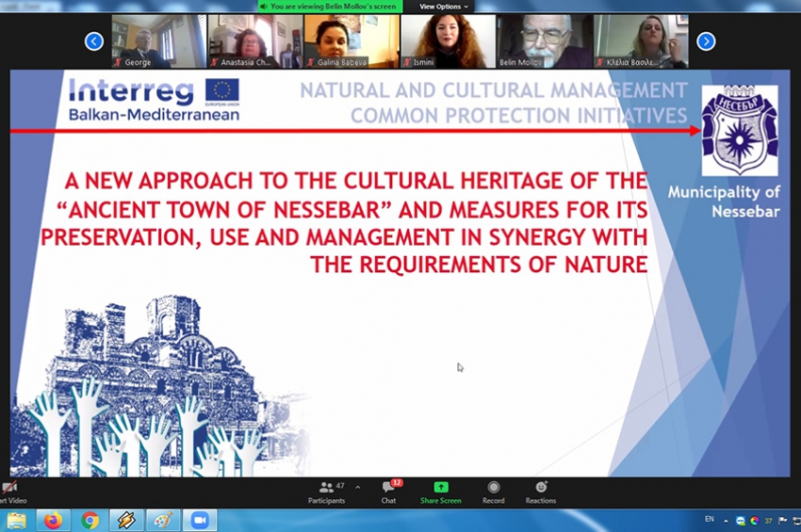Image resolution: width=801 pixels, height=532 pixels.
Task: Click the green Share Screen button
Action: coord(440,491)
